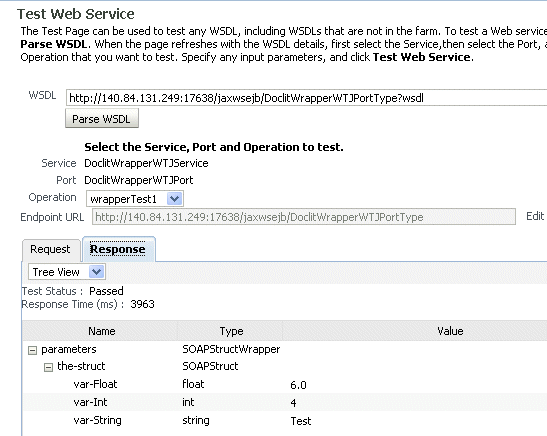Select the var-Int row in tree
The height and width of the screenshot is (436, 547).
284,402
